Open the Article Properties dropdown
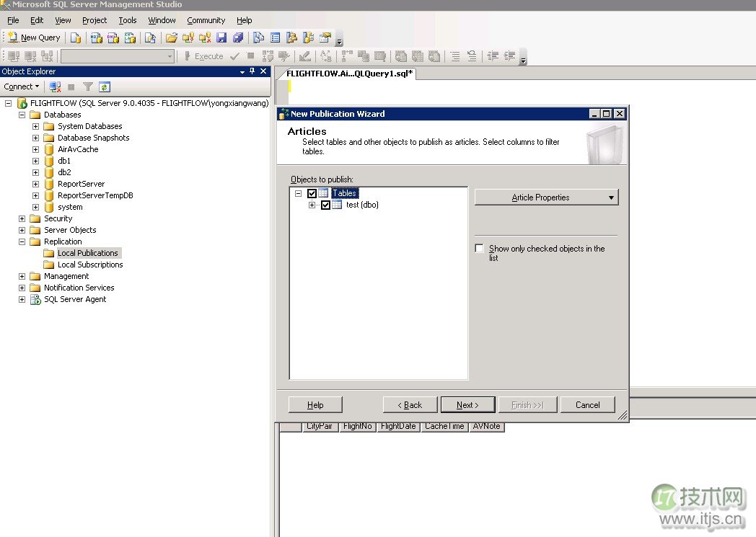This screenshot has height=537, width=756. pos(546,198)
